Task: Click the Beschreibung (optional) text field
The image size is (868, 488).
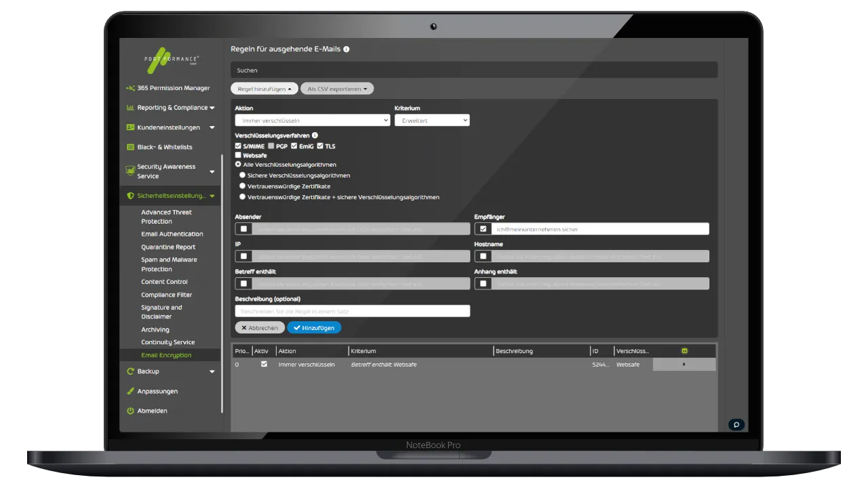Action: click(x=353, y=311)
